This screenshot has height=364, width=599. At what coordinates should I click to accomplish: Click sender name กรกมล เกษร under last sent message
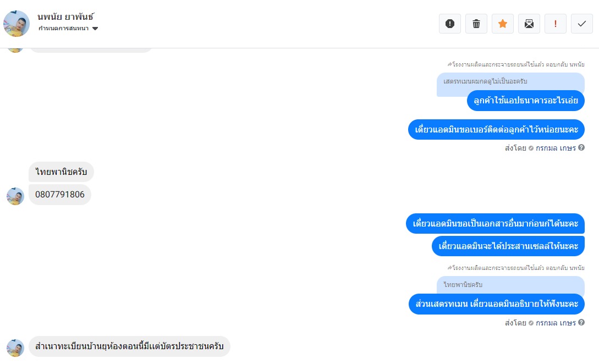coord(556,323)
